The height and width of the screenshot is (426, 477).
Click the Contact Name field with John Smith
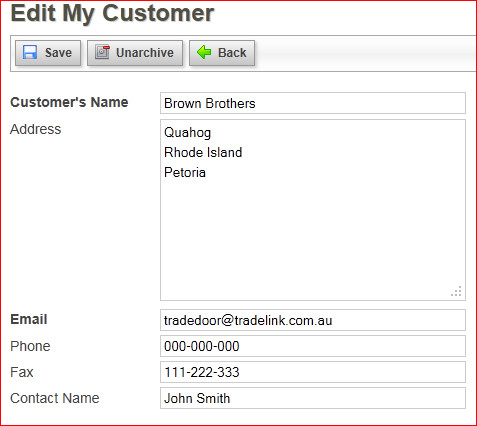pyautogui.click(x=313, y=398)
